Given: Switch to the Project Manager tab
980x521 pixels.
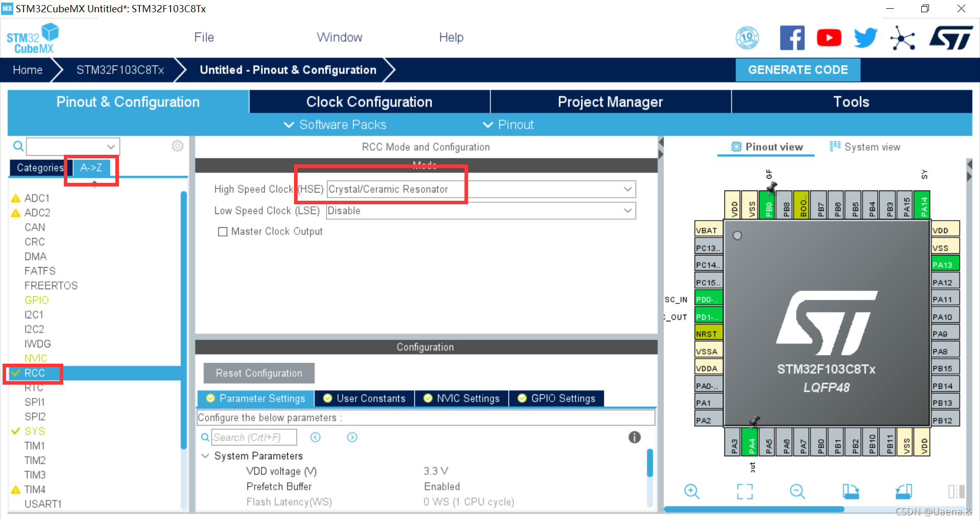Looking at the screenshot, I should point(610,102).
